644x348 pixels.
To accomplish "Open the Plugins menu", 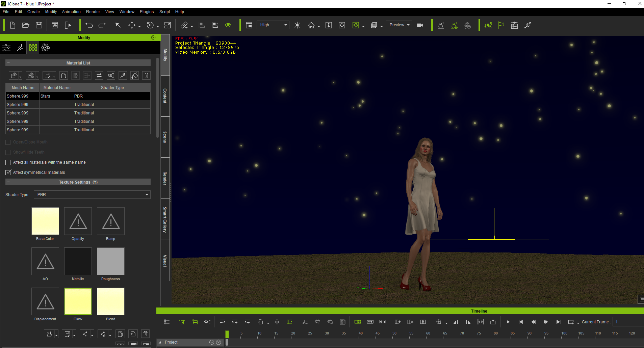I will (x=147, y=12).
